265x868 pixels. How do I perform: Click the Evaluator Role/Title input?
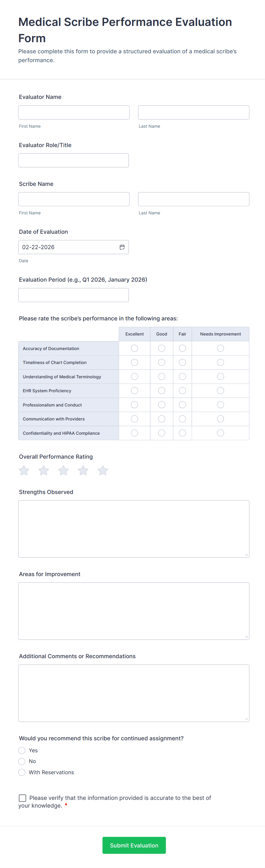pos(74,160)
